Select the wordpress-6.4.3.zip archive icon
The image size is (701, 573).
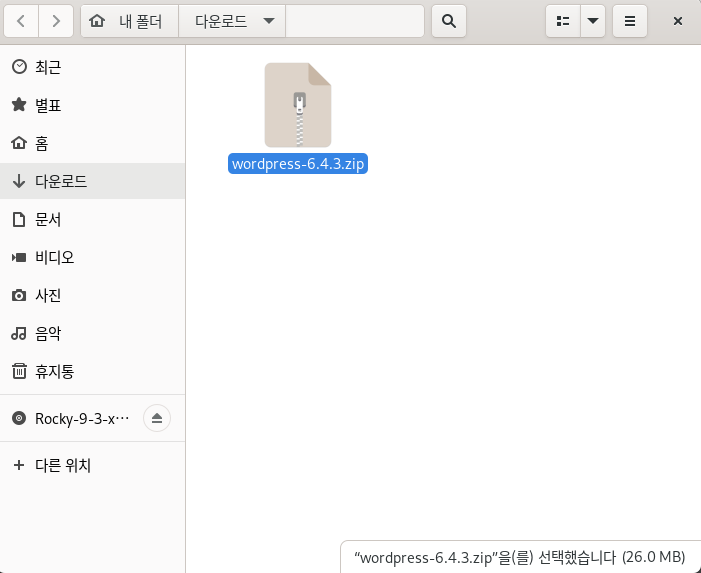[x=298, y=105]
